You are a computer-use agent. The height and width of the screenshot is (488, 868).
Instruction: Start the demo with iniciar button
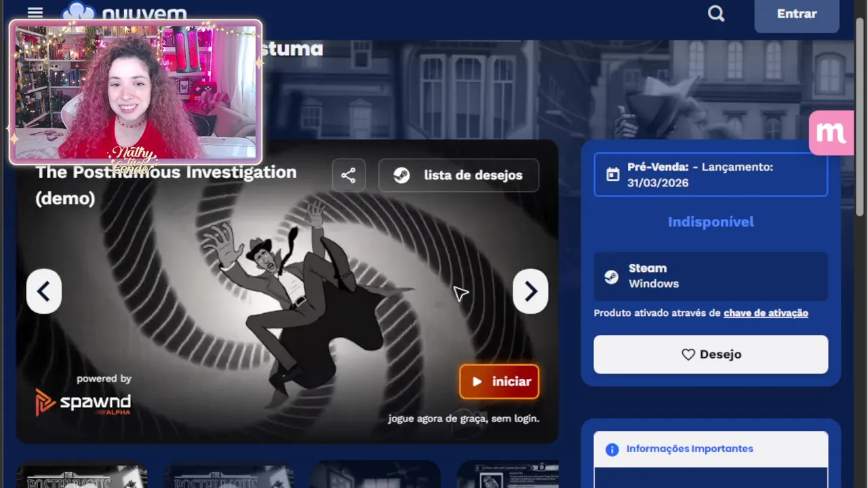[499, 382]
